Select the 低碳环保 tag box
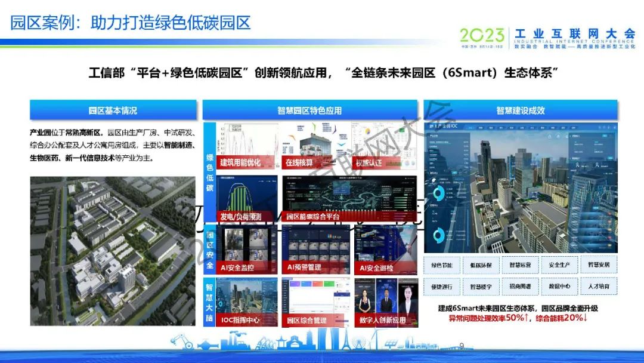The width and height of the screenshot is (644, 363). pyautogui.click(x=481, y=264)
